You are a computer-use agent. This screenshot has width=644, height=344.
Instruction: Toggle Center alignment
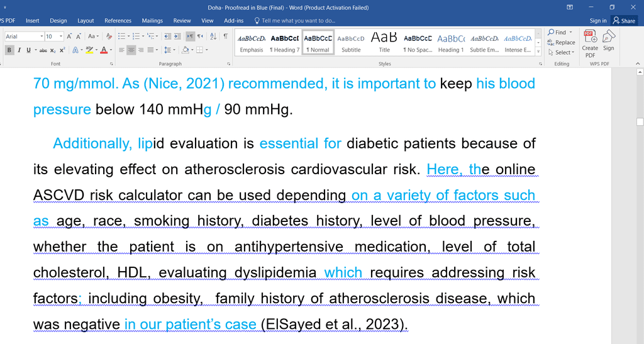point(131,50)
